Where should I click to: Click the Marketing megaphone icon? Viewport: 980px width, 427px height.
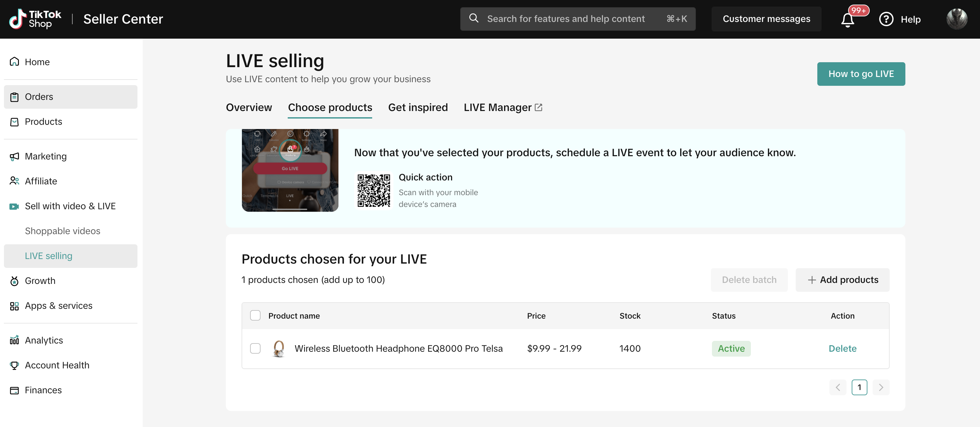pos(14,157)
